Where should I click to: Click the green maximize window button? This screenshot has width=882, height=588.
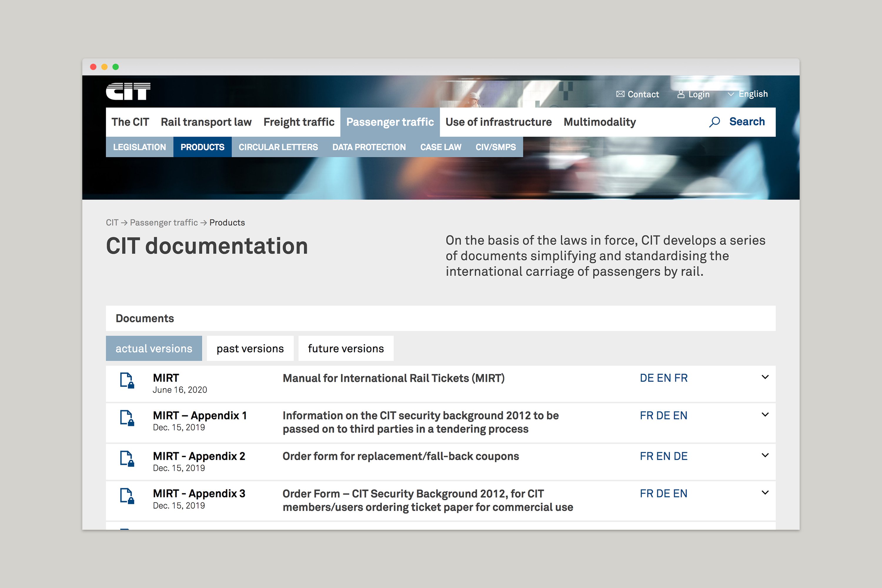[116, 67]
